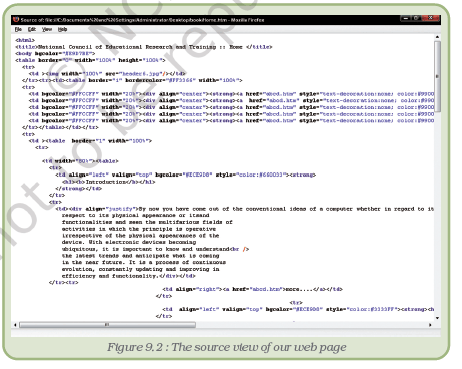Click the header6.jpg src value
This screenshot has width=462, height=369.
142,74
